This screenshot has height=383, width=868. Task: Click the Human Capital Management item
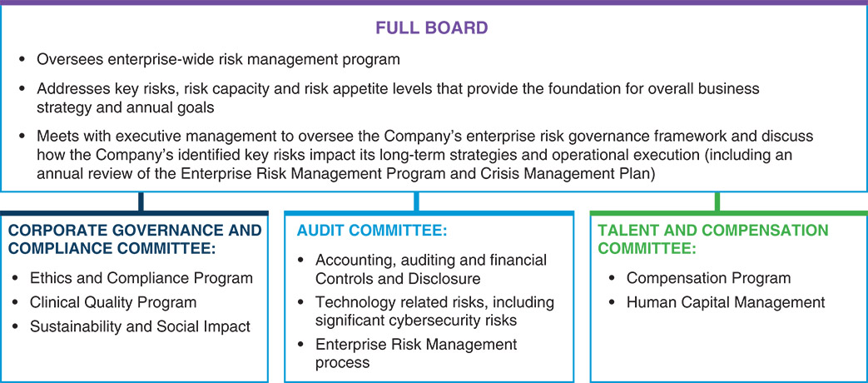click(x=725, y=302)
